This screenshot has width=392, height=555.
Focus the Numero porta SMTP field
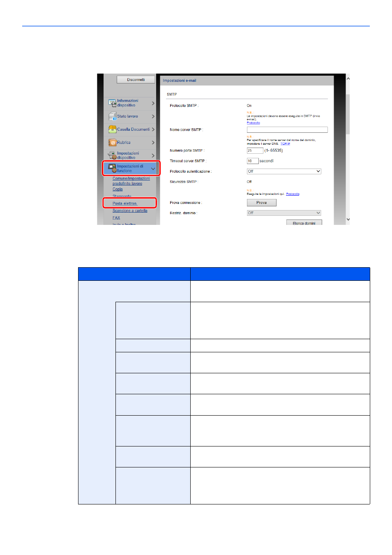click(255, 150)
